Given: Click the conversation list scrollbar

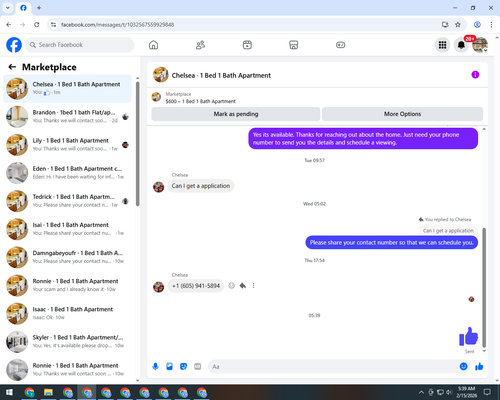Looking at the screenshot, I should (x=137, y=143).
